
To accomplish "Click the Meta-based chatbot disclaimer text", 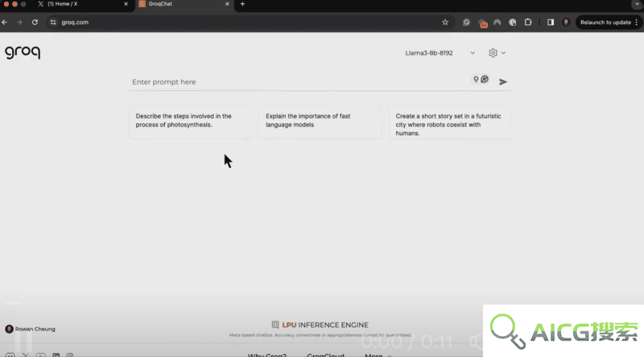I will (320, 335).
